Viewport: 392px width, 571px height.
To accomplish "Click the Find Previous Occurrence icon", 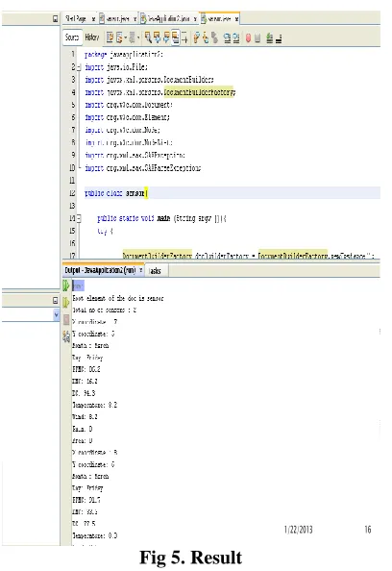I will tap(158, 37).
